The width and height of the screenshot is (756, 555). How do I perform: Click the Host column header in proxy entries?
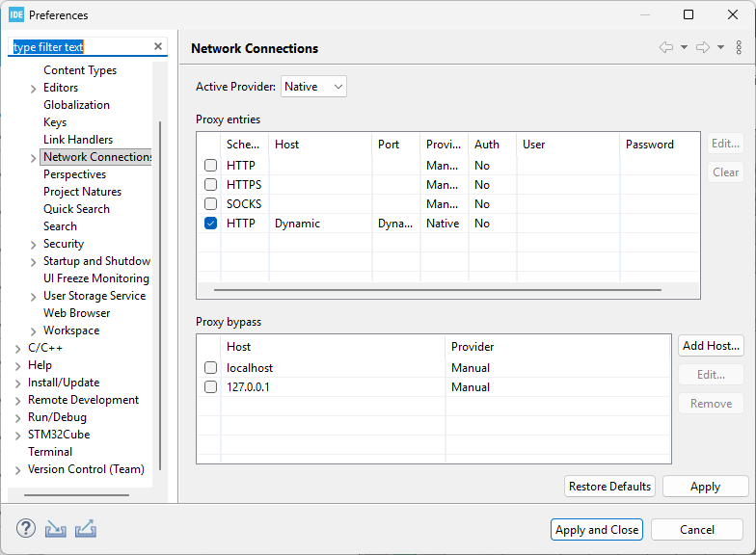tap(320, 145)
